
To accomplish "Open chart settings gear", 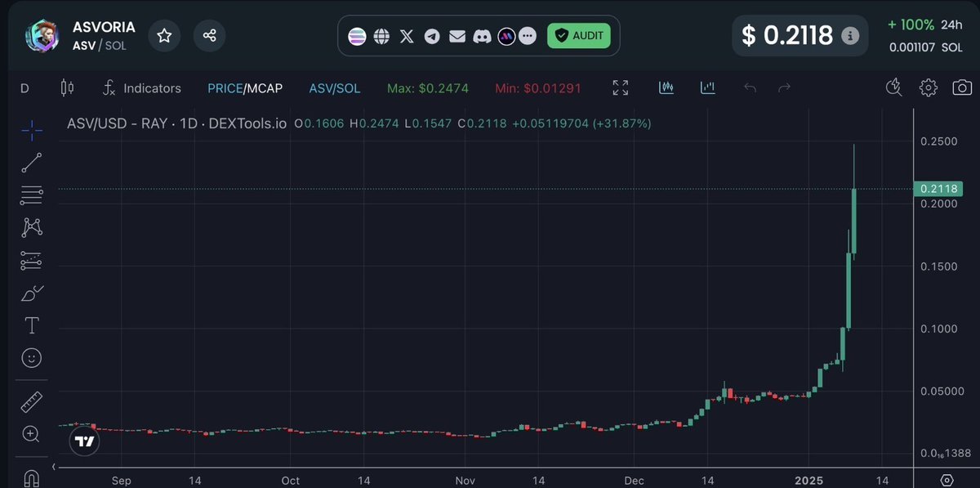I will pos(928,87).
